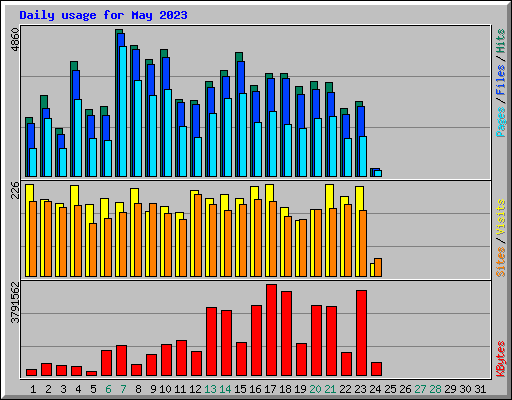Click the day 1 red KBytes bar

pos(31,373)
